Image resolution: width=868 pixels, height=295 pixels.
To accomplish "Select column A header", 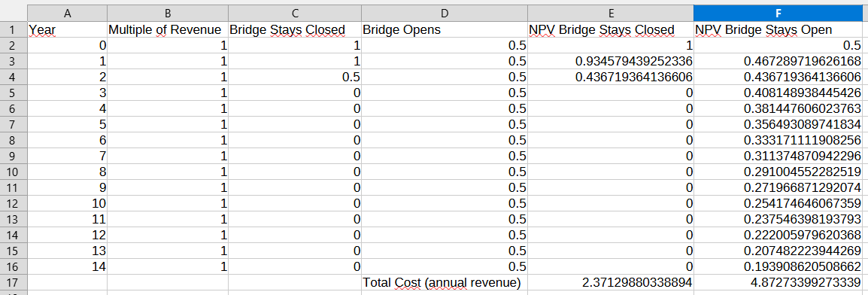I will click(67, 13).
